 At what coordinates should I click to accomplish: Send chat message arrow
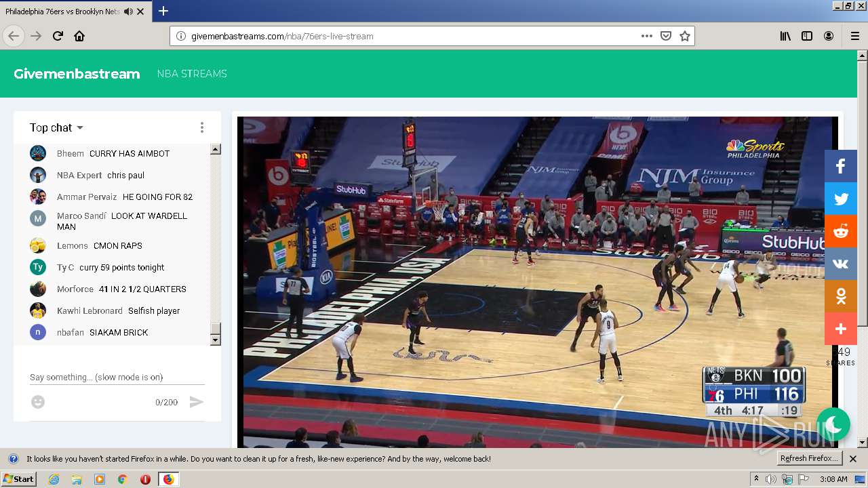click(196, 402)
